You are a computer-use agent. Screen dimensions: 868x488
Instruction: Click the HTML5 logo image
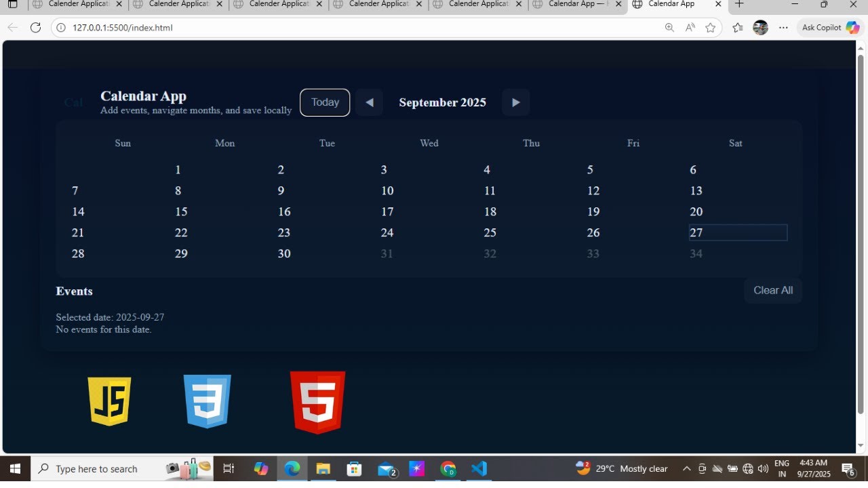[x=317, y=402]
